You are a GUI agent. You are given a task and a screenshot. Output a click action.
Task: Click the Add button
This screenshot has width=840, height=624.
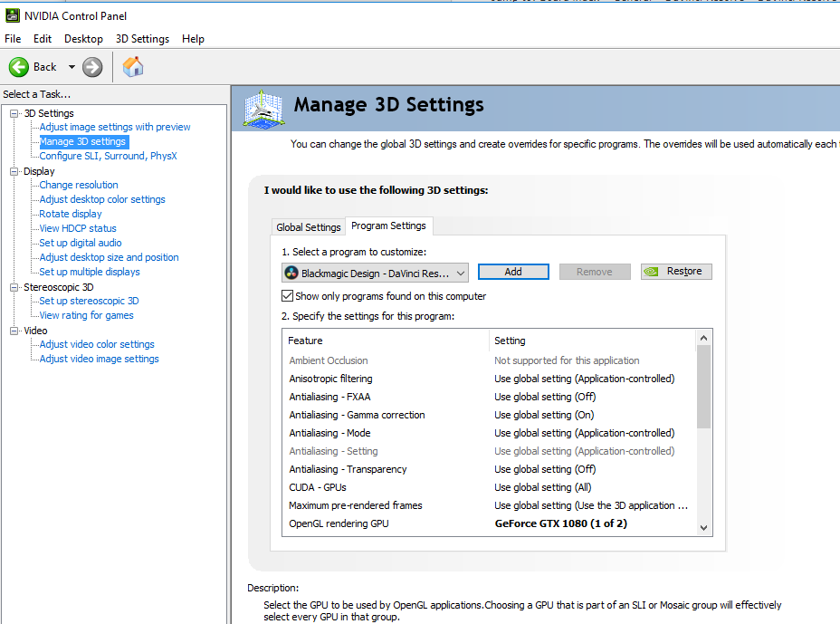tap(513, 272)
